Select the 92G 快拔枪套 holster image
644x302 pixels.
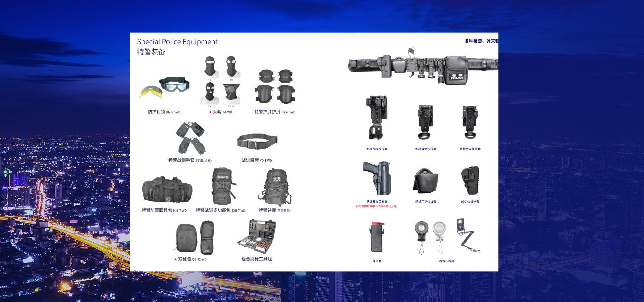tap(470, 181)
